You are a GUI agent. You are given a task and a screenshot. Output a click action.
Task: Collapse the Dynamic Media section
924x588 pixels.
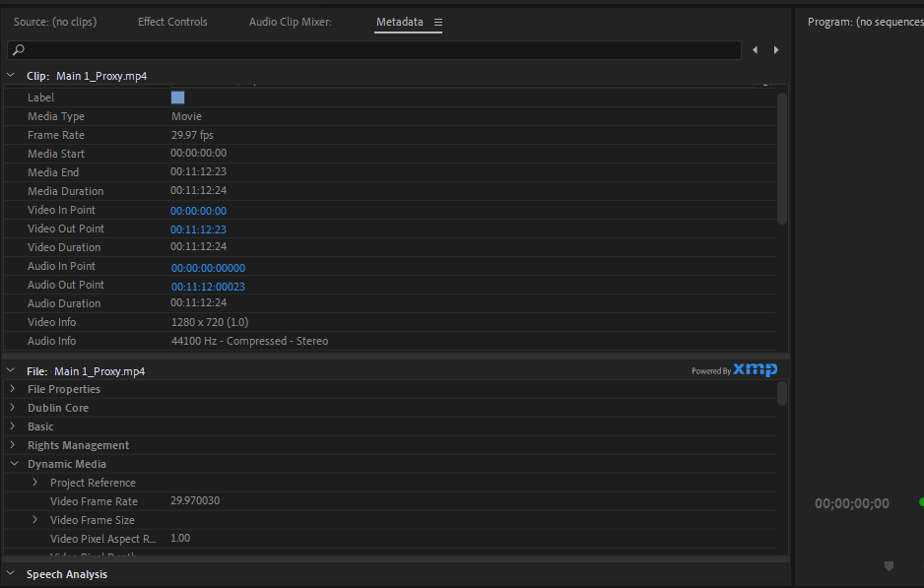[14, 463]
